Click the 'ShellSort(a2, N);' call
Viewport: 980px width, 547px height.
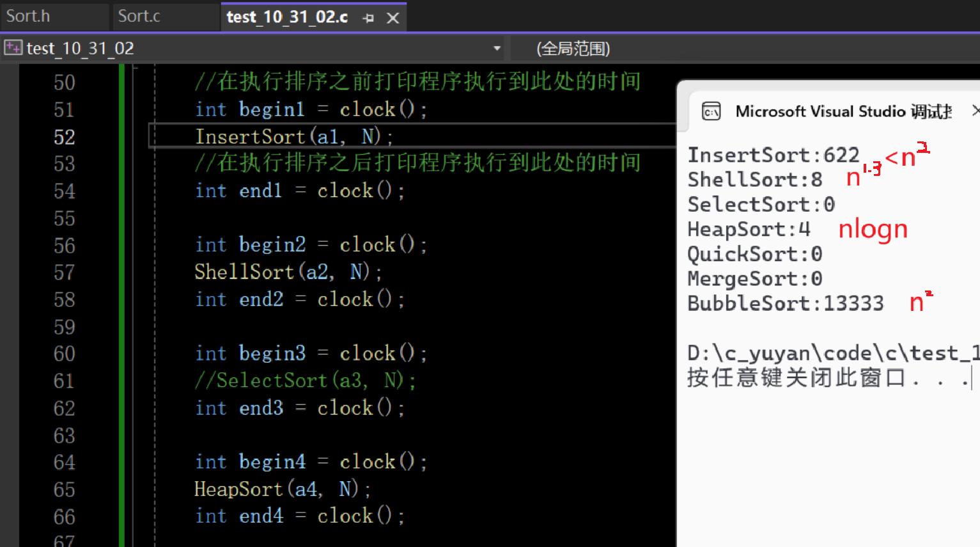(288, 272)
